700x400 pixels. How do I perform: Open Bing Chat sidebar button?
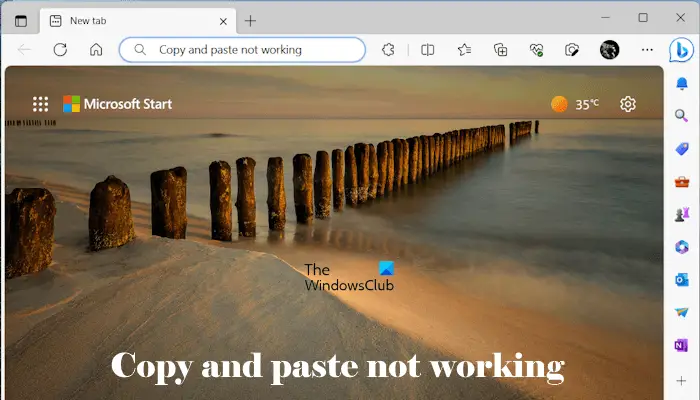coord(682,50)
